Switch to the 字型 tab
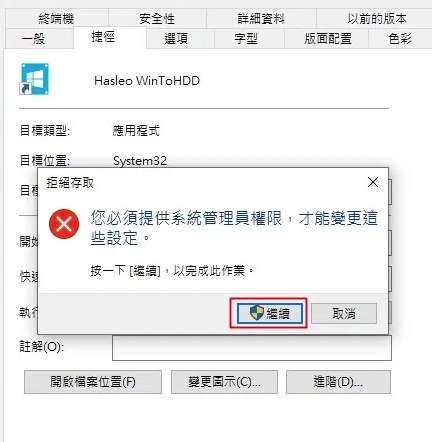Image resolution: width=432 pixels, height=442 pixels. (x=246, y=39)
